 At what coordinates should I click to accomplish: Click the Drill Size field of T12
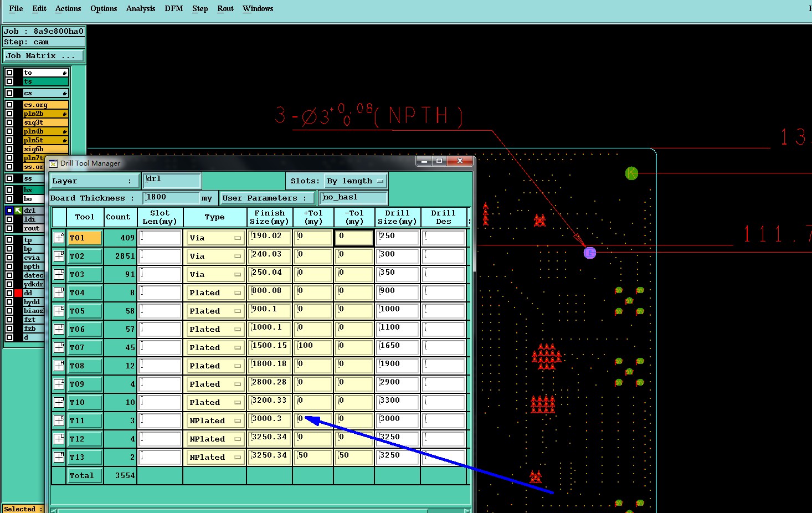point(398,439)
